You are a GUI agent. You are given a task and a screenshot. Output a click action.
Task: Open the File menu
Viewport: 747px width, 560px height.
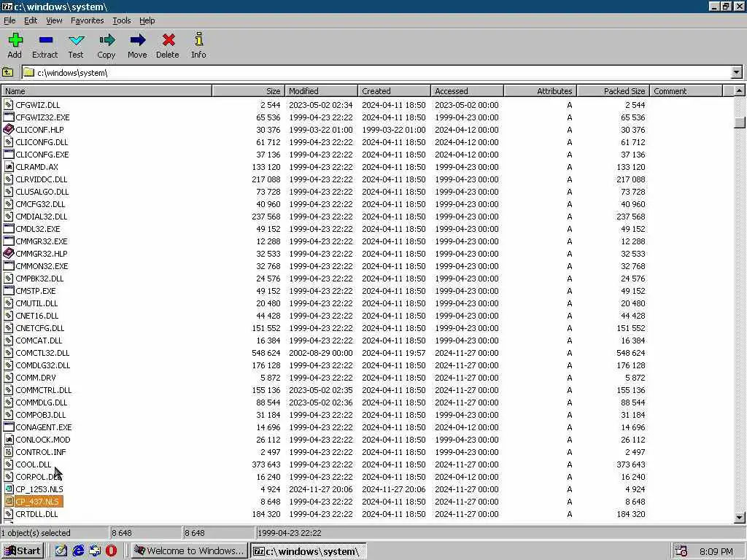click(x=9, y=20)
